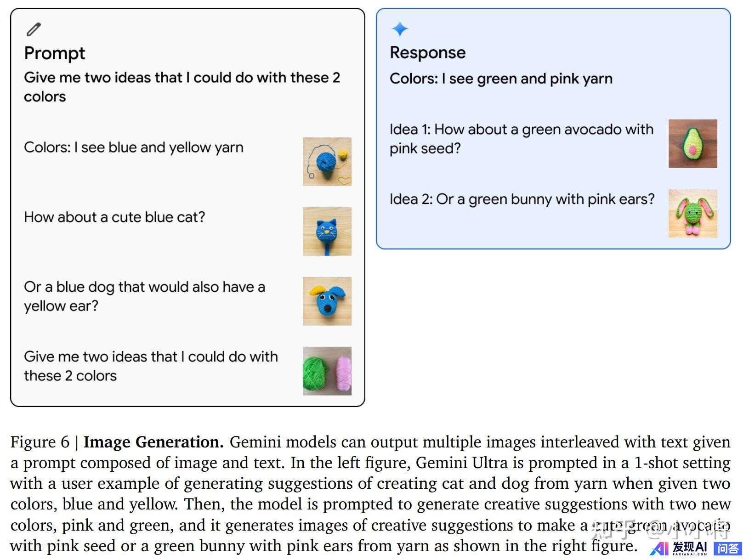View the crocheted green avocado image
The height and width of the screenshot is (560, 749).
pyautogui.click(x=692, y=144)
